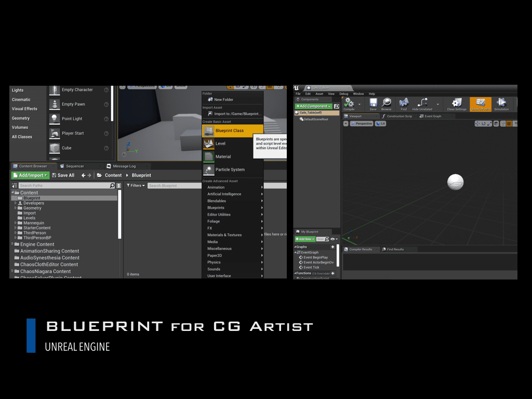Open Add New dropdown in My Blueprint
Image resolution: width=532 pixels, height=399 pixels.
coord(305,239)
